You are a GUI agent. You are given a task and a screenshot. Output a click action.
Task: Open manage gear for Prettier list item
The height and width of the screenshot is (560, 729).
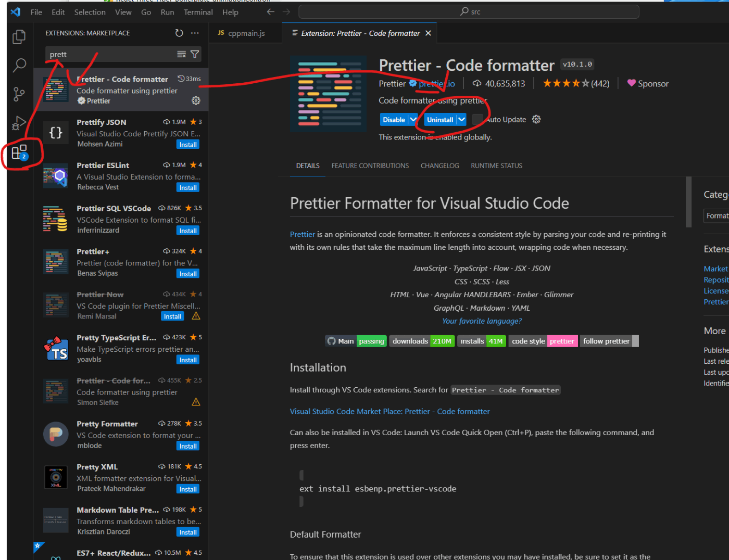[196, 100]
